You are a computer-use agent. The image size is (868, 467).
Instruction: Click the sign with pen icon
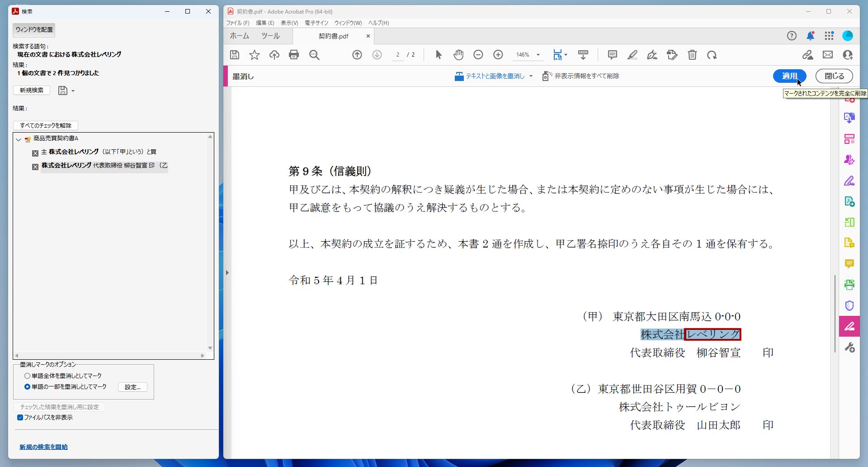click(652, 55)
